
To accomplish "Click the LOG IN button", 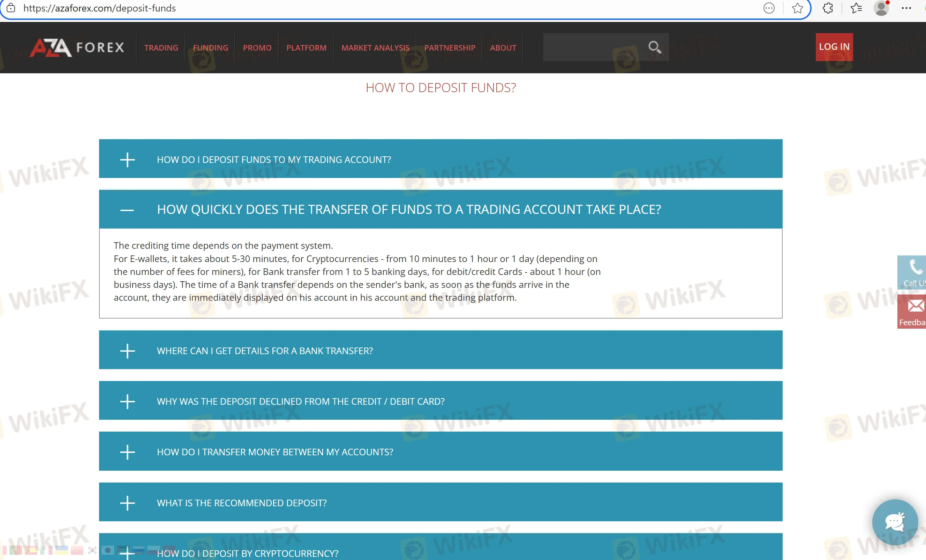I will pyautogui.click(x=834, y=47).
